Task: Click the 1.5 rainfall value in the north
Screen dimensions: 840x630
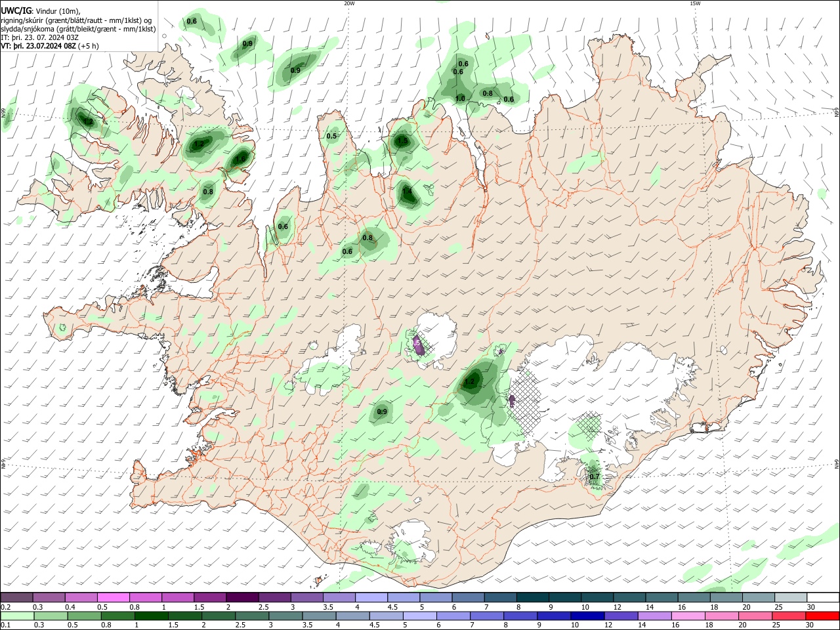Action: click(x=402, y=141)
